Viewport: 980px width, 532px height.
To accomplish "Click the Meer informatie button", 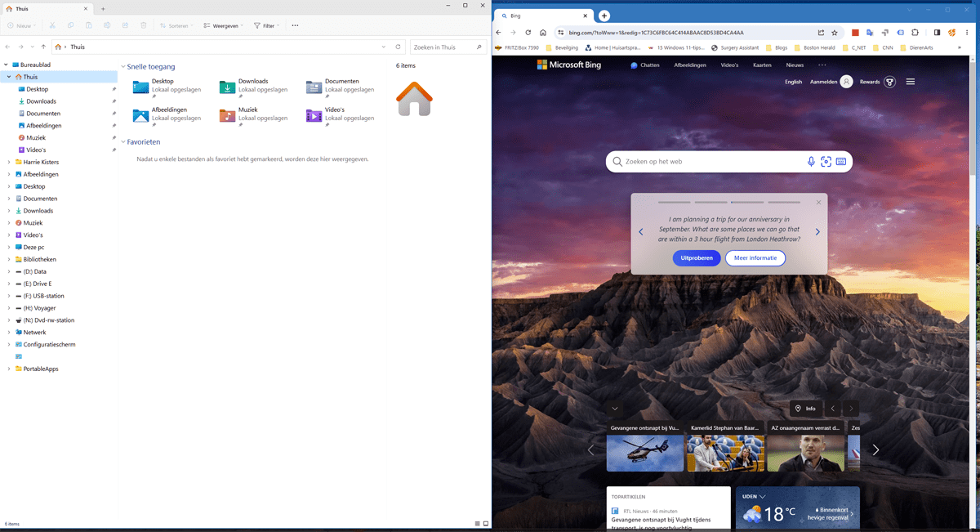I will pyautogui.click(x=755, y=258).
